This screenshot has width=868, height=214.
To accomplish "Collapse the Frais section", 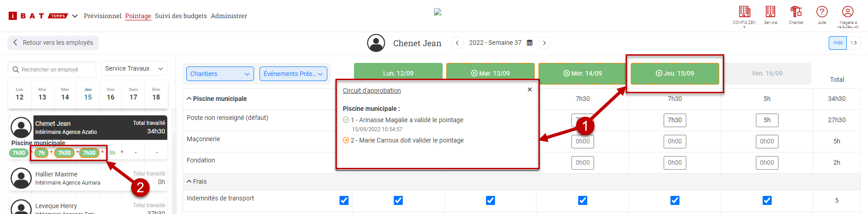I will click(x=197, y=181).
